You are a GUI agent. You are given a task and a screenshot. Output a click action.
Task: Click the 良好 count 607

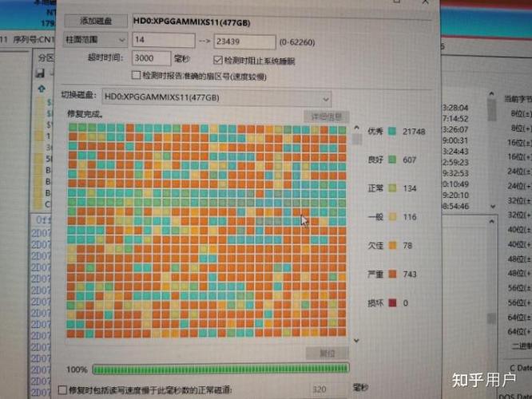(409, 160)
